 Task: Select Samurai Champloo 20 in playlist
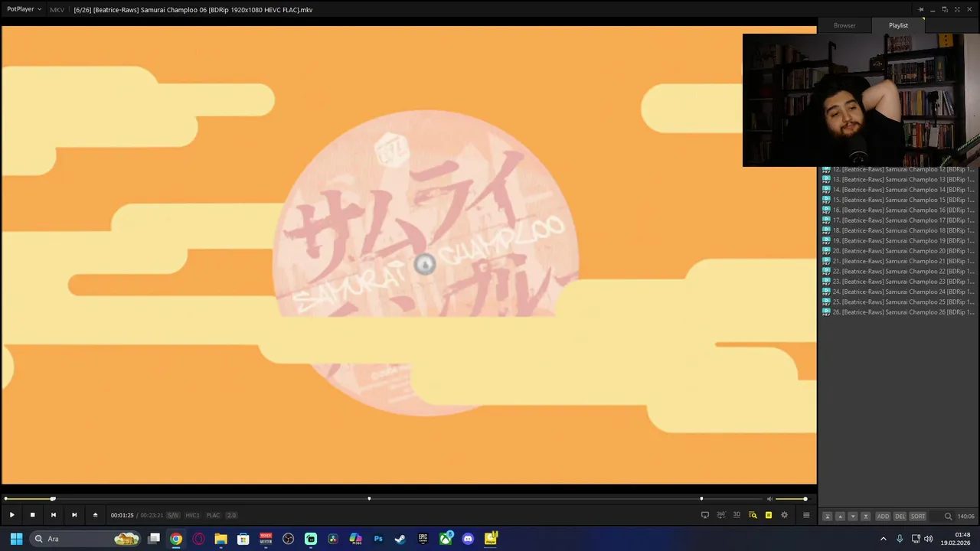[x=897, y=251]
